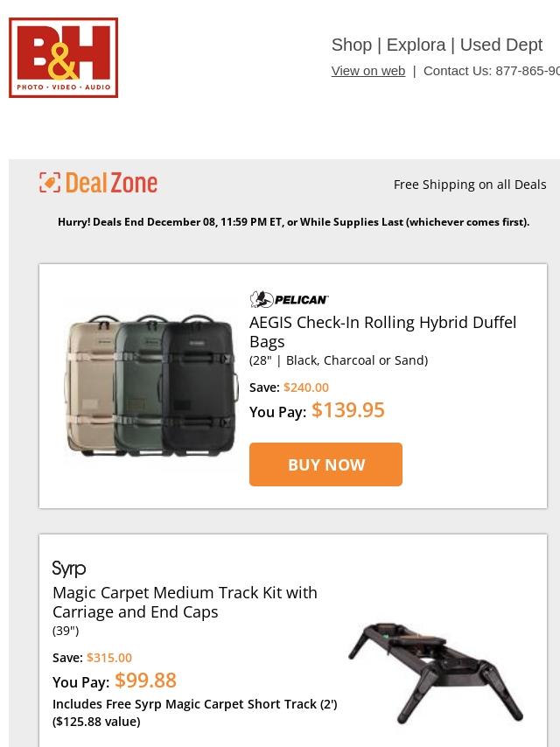Click the Free Shipping on all Deals text
Screen dimensions: 560x747
pyautogui.click(x=470, y=185)
